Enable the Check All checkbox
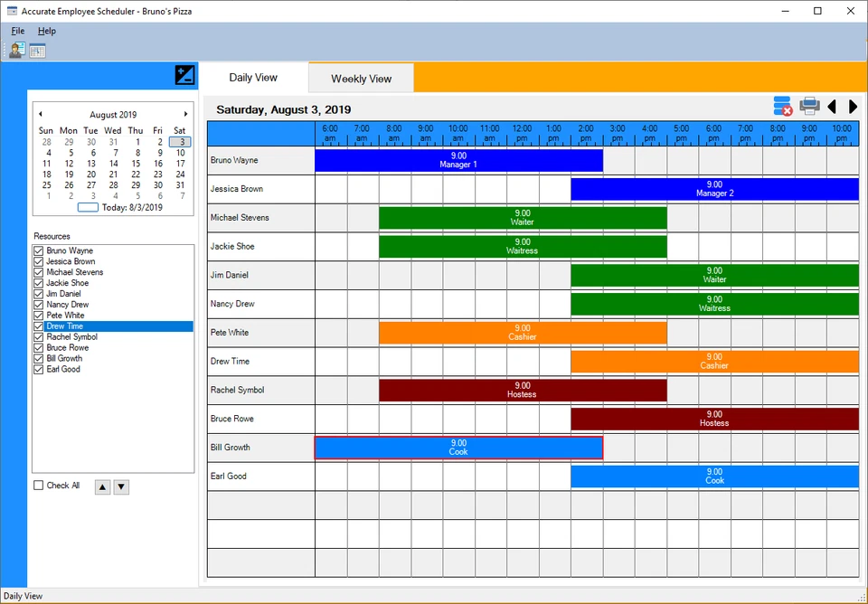Viewport: 868px width, 604px height. point(38,486)
